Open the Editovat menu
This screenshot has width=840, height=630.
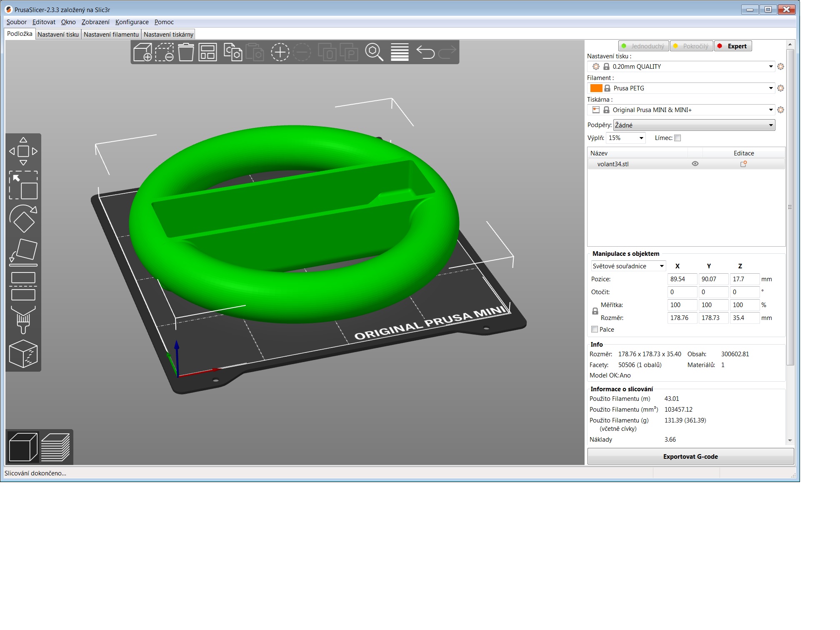44,22
